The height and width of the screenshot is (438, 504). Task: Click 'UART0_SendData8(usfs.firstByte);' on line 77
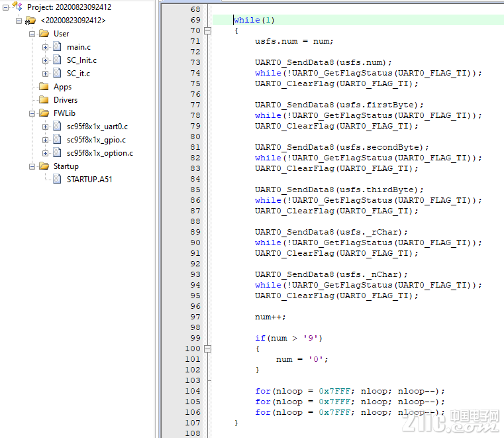[339, 105]
